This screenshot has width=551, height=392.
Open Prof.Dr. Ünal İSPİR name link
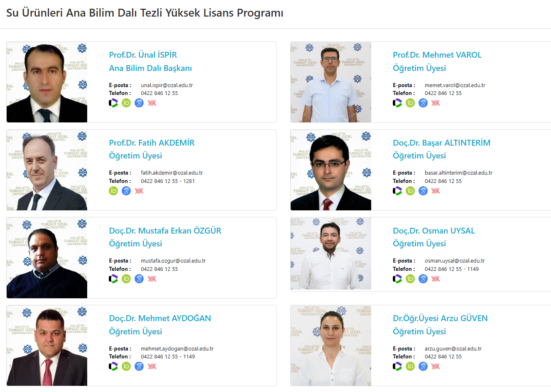pyautogui.click(x=143, y=55)
